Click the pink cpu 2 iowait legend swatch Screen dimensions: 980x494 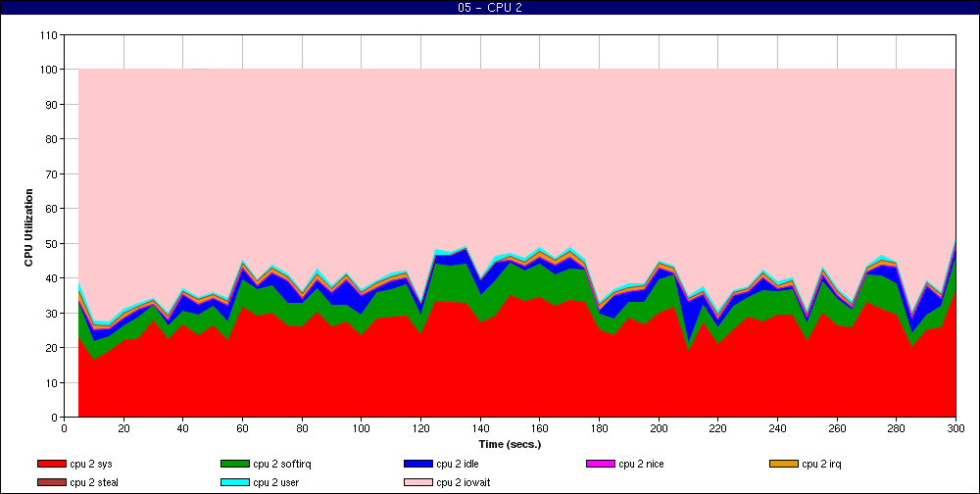click(x=418, y=483)
